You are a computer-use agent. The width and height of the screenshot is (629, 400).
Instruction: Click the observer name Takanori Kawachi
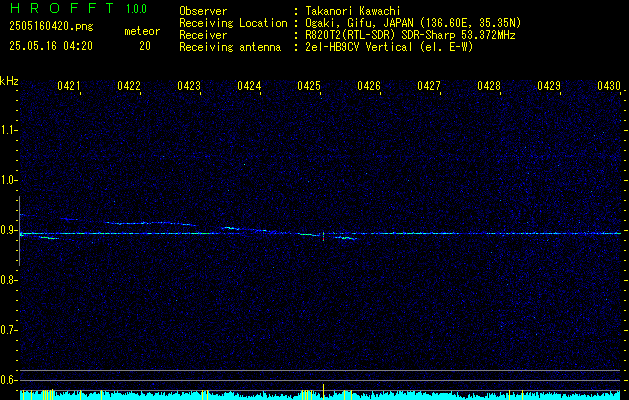[353, 11]
